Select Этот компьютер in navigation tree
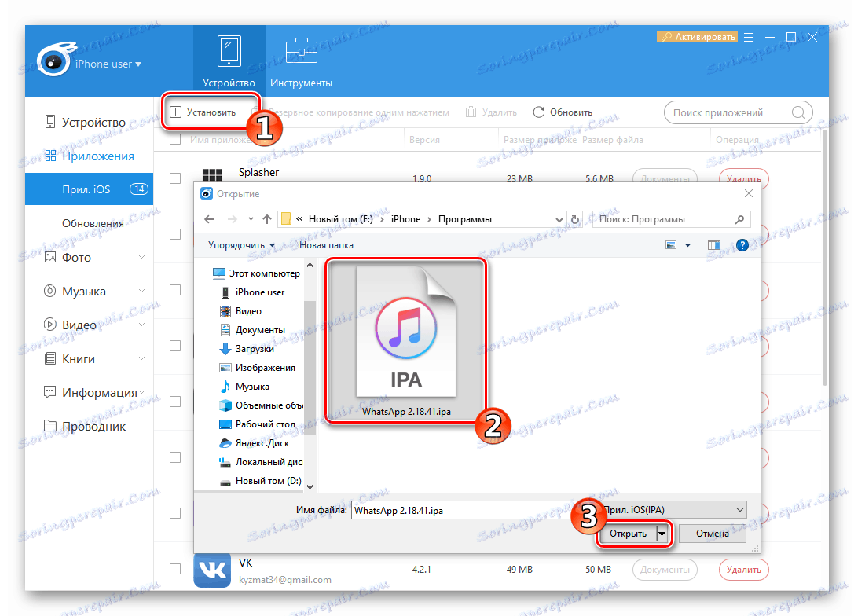The height and width of the screenshot is (616, 854). point(257,273)
